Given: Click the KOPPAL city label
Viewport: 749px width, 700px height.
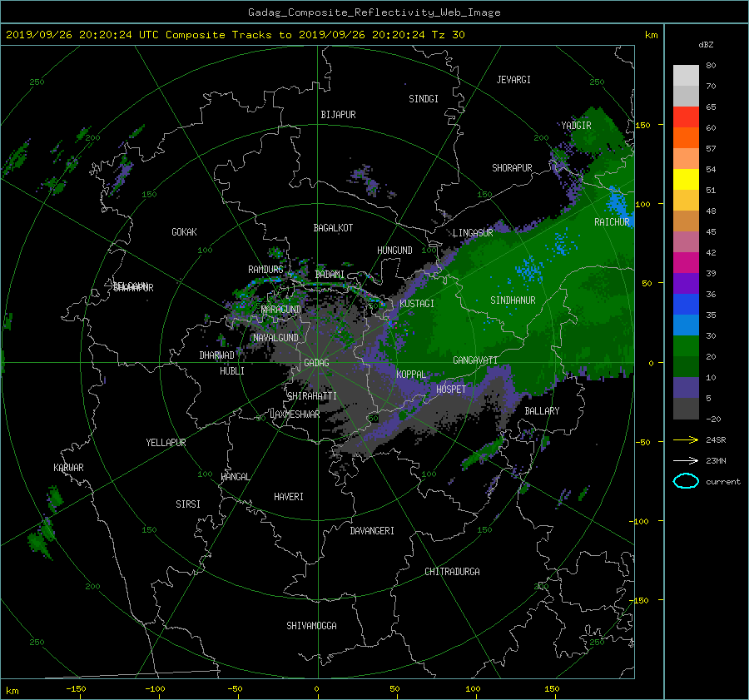Looking at the screenshot, I should point(411,374).
